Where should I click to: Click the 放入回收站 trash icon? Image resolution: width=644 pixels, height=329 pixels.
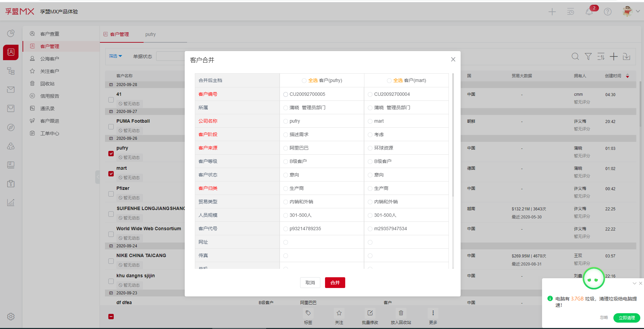click(401, 313)
